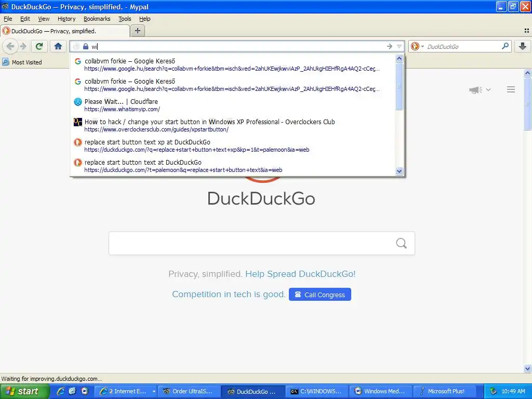
Task: Select the DuckDuckGo Privacy simplified tab
Action: tap(65, 31)
